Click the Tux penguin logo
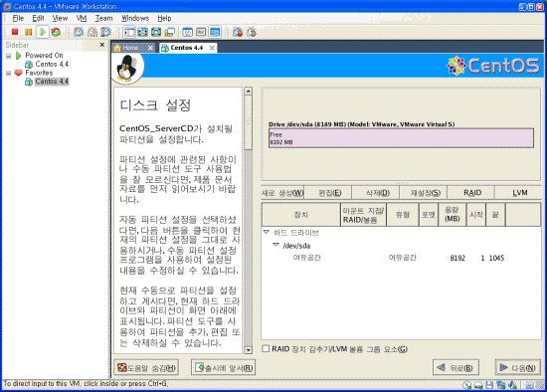 click(126, 69)
